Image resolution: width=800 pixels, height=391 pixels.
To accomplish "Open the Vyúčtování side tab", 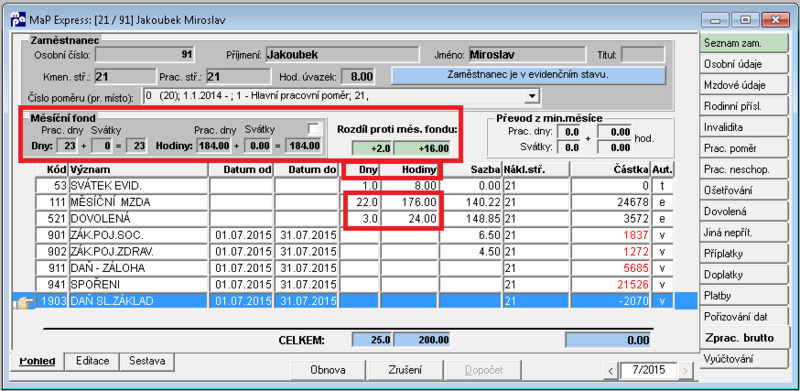I will tap(743, 359).
